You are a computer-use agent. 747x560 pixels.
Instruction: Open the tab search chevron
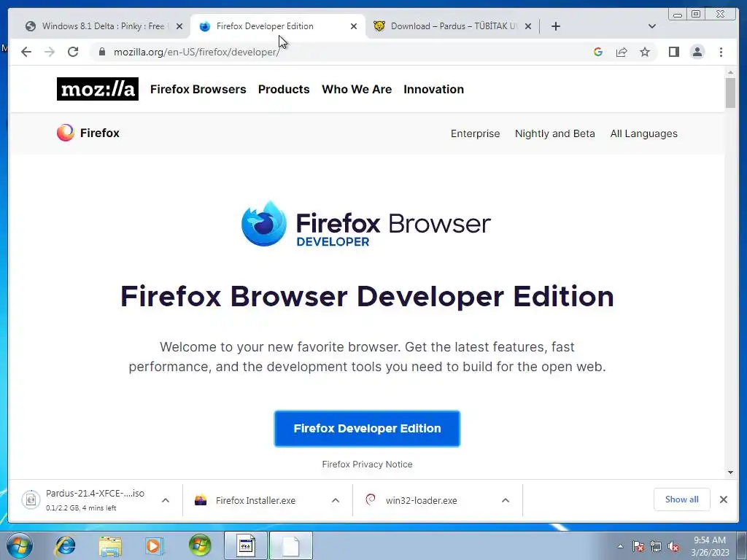click(652, 26)
